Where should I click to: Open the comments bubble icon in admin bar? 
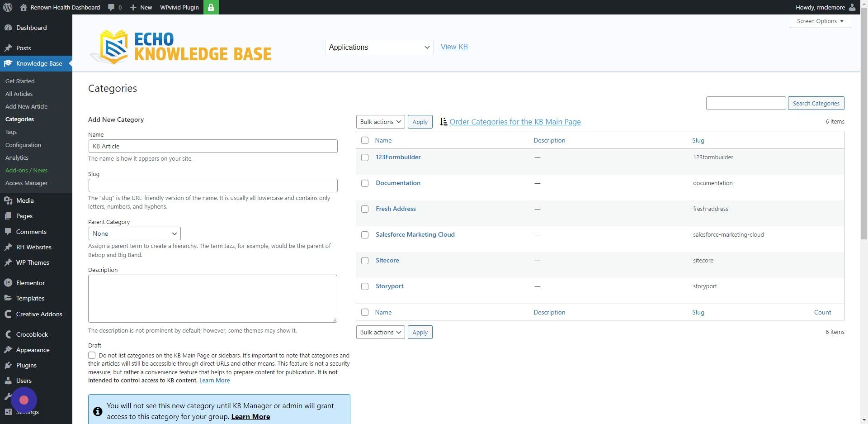tap(111, 7)
